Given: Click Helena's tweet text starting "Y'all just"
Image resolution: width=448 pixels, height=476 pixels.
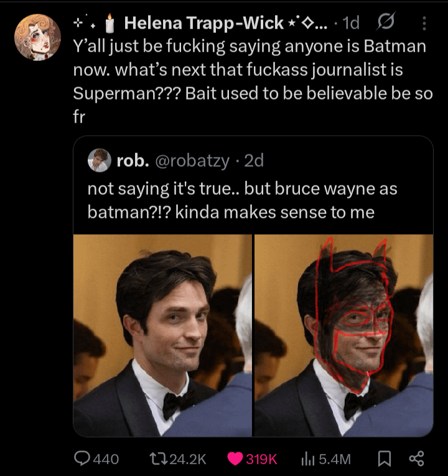Looking at the screenshot, I should coord(249,70).
